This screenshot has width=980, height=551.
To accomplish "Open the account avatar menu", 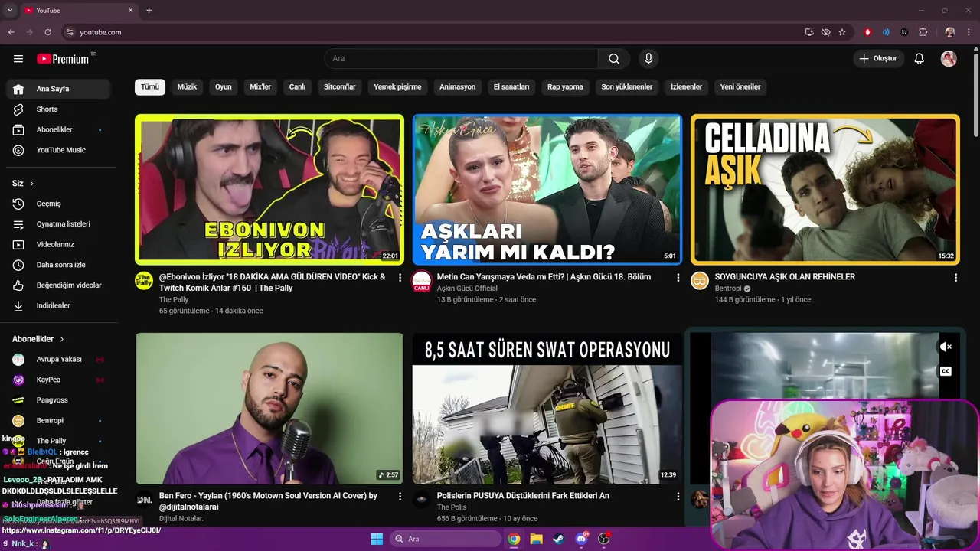I will pyautogui.click(x=949, y=59).
